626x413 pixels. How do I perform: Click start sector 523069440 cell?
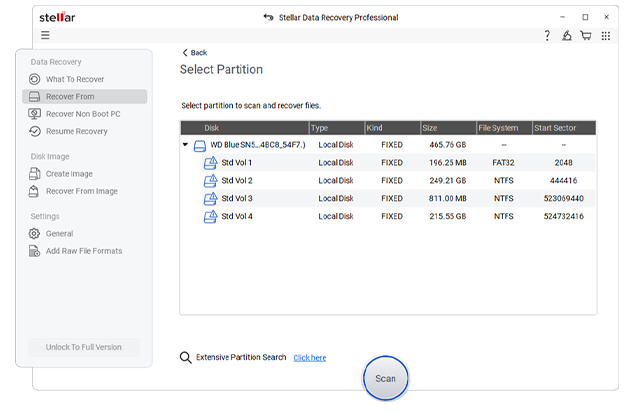[564, 198]
